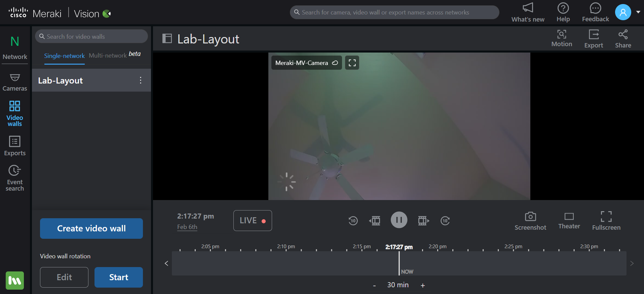Click Edit video wall rotation
Screen dimensions: 644x294
(64, 277)
